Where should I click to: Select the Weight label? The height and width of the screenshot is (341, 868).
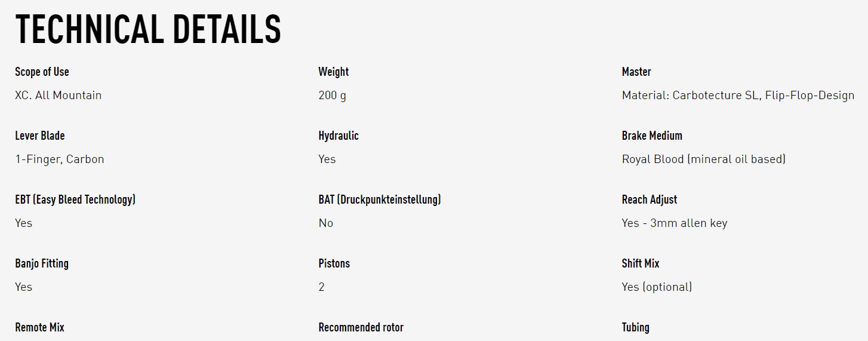click(333, 72)
